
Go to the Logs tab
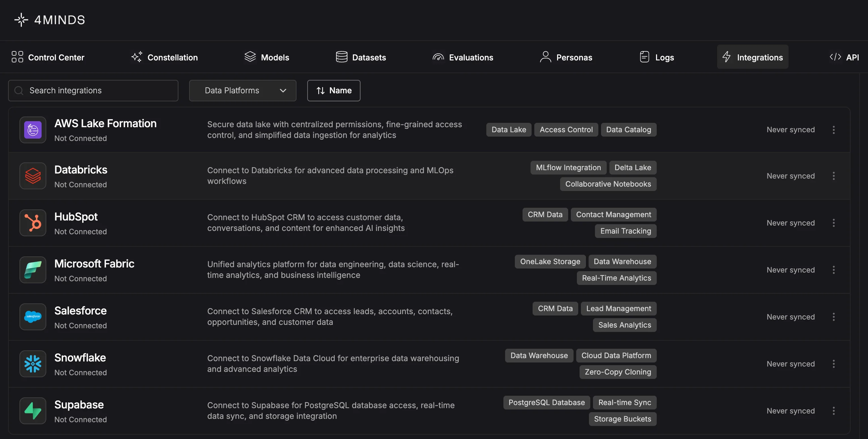click(657, 57)
